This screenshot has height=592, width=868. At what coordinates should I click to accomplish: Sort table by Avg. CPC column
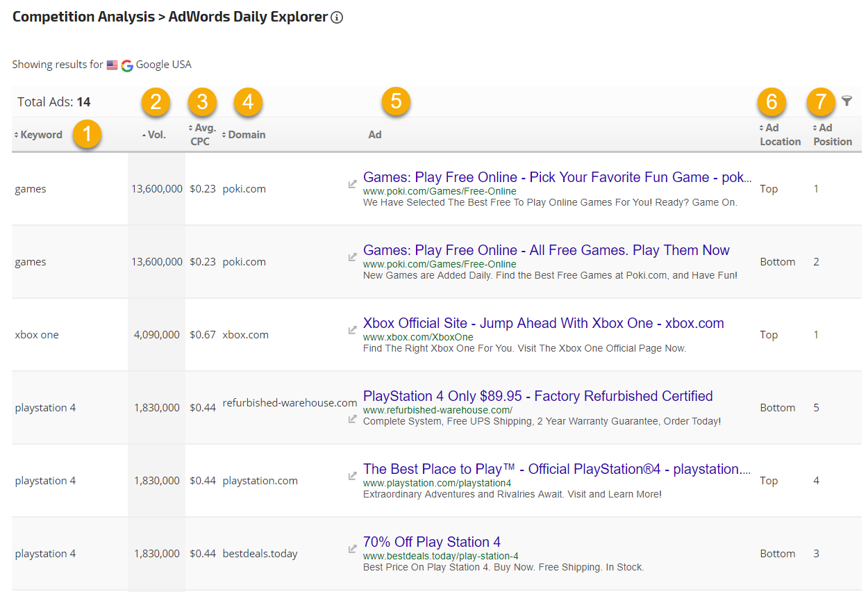[x=203, y=135]
